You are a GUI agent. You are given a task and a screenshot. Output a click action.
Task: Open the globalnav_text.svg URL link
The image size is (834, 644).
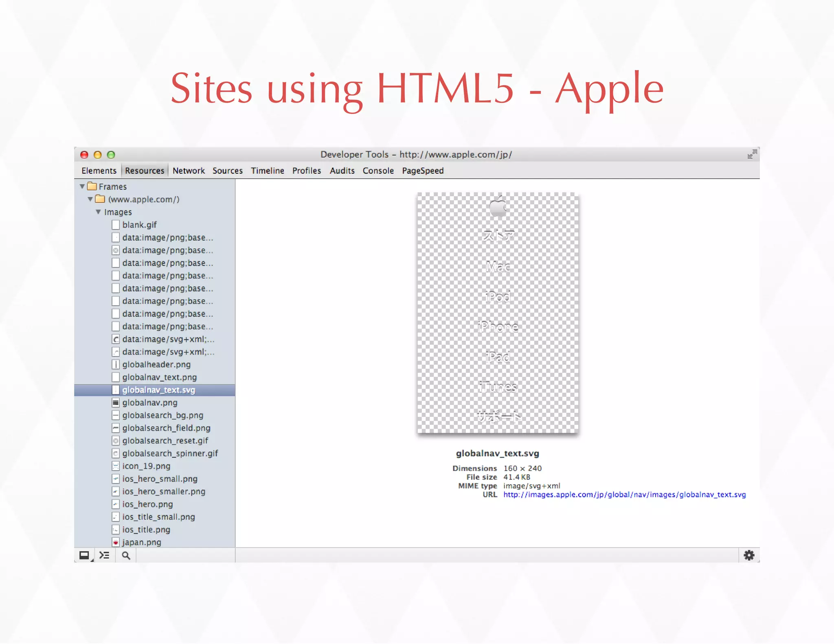pos(624,495)
